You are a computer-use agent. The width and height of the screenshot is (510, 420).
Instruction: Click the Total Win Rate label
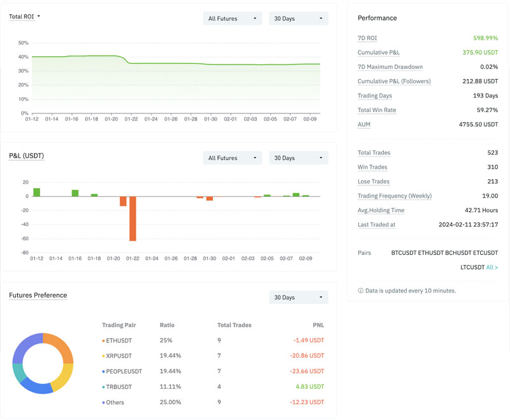pos(377,110)
